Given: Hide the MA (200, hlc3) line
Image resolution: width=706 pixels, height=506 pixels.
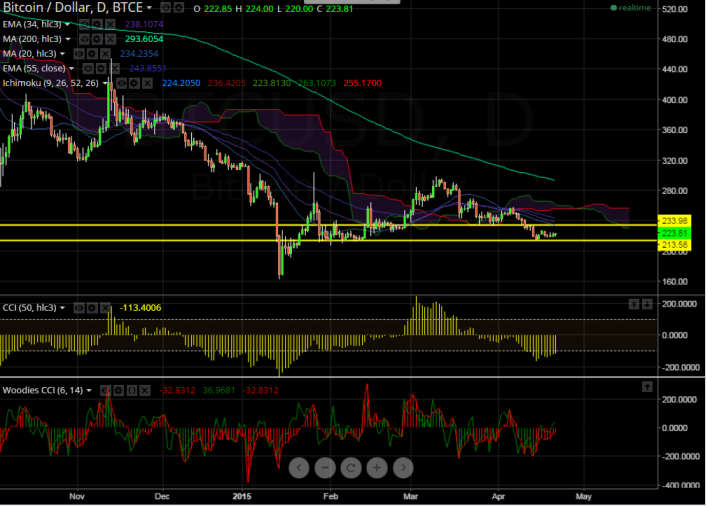Looking at the screenshot, I should [x=84, y=39].
